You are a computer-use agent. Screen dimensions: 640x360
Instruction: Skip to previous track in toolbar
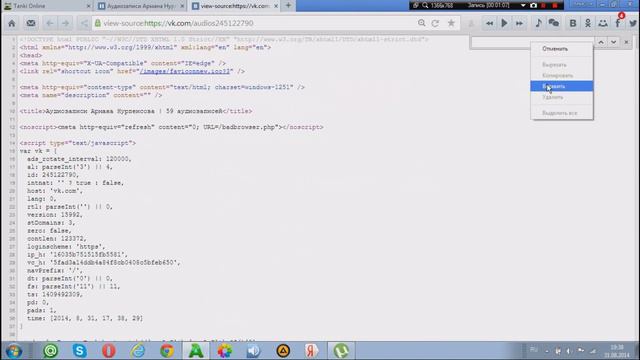489,23
